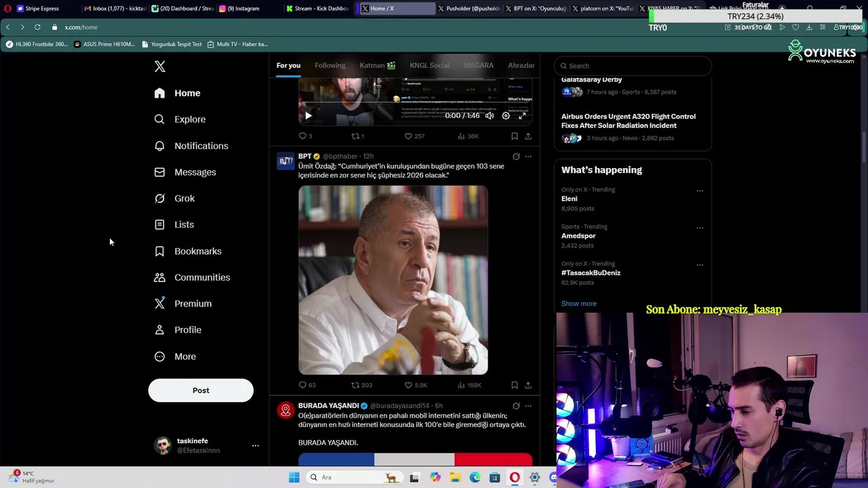Open the X logo home link
868x488 pixels.
pos(159,66)
